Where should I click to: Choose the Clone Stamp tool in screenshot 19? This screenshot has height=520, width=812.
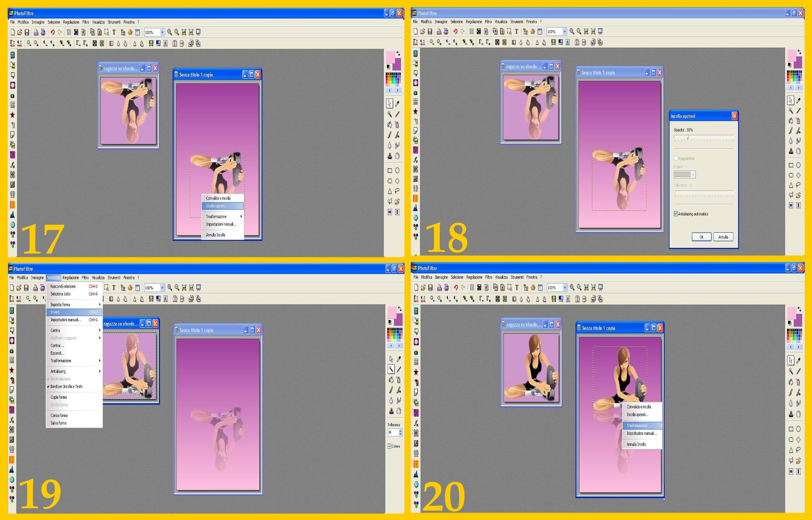click(391, 411)
